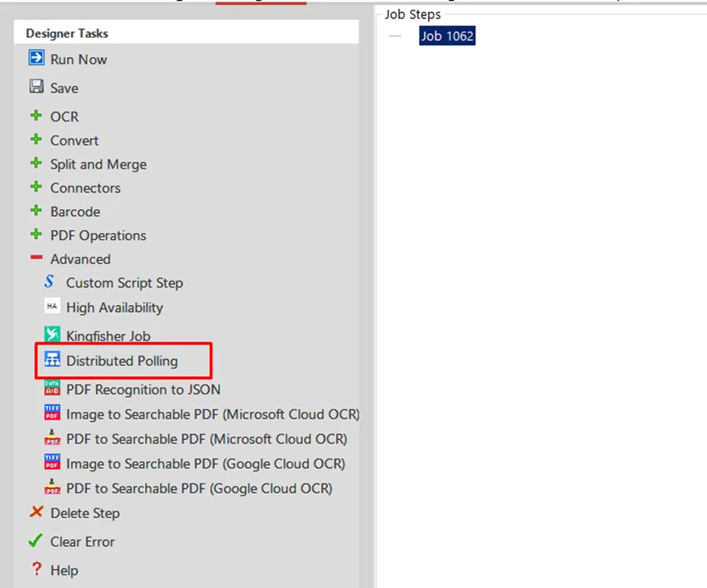Click the red question mark Help icon
This screenshot has height=588, width=707.
(35, 569)
